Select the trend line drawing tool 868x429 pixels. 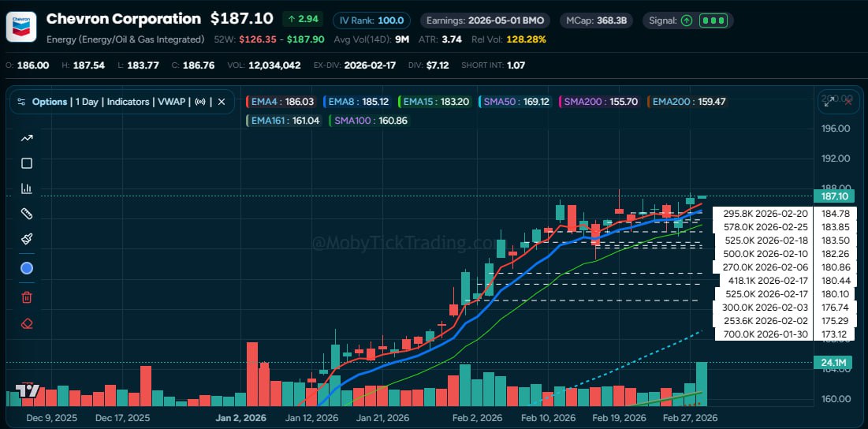tap(27, 139)
